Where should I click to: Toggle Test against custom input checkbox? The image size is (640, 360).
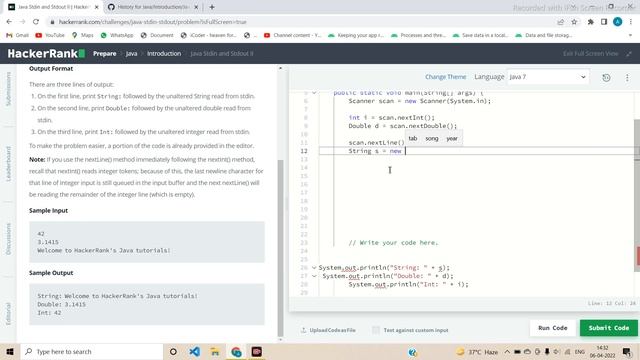tap(376, 330)
